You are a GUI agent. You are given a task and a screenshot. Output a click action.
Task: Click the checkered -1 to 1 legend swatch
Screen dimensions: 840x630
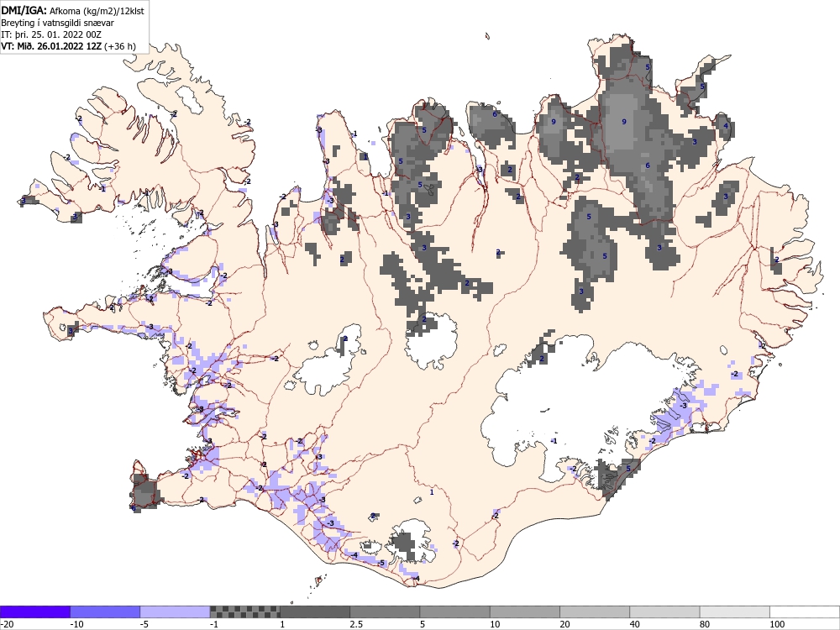click(244, 612)
